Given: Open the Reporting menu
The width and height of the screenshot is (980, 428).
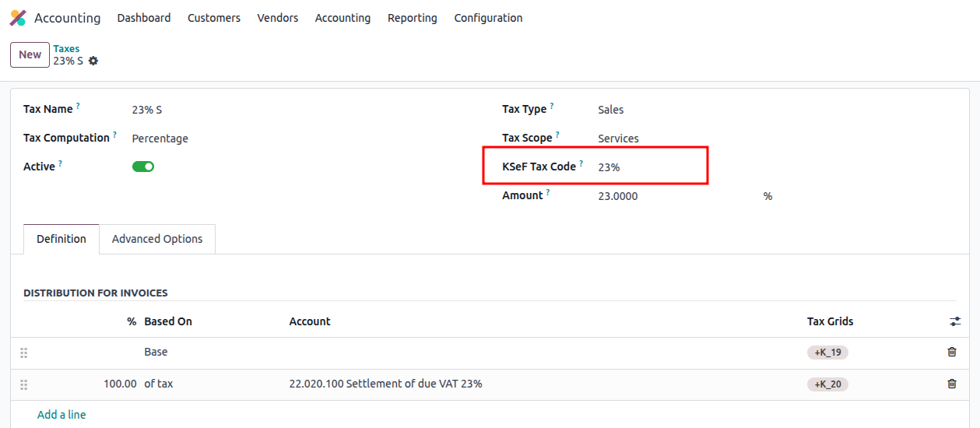Looking at the screenshot, I should (412, 18).
